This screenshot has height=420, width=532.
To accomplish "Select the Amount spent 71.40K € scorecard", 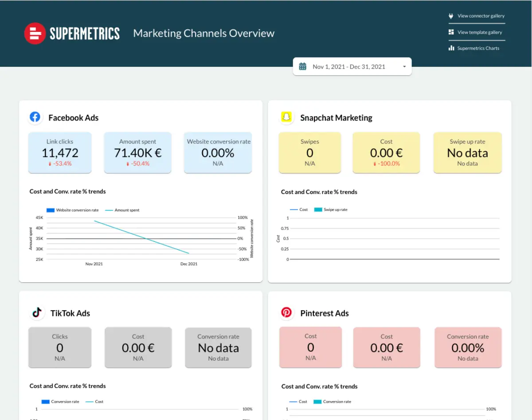I will coord(137,152).
